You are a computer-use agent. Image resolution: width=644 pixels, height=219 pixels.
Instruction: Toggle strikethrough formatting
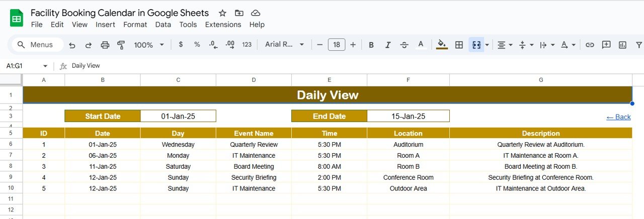point(404,45)
